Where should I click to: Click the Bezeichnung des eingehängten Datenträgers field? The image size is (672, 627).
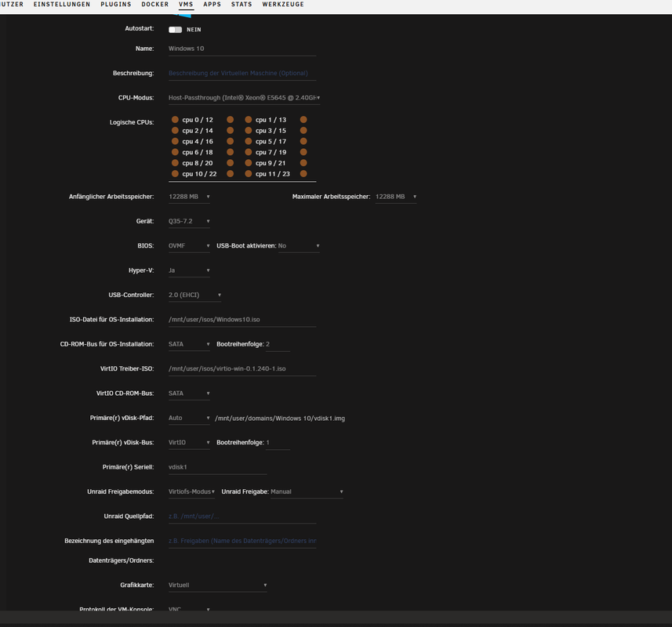[x=242, y=541]
